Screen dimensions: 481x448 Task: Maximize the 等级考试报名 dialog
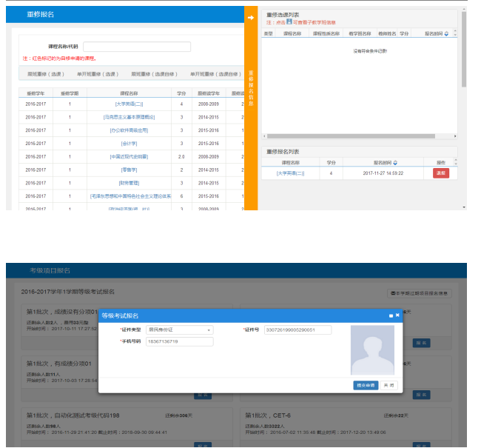391,315
